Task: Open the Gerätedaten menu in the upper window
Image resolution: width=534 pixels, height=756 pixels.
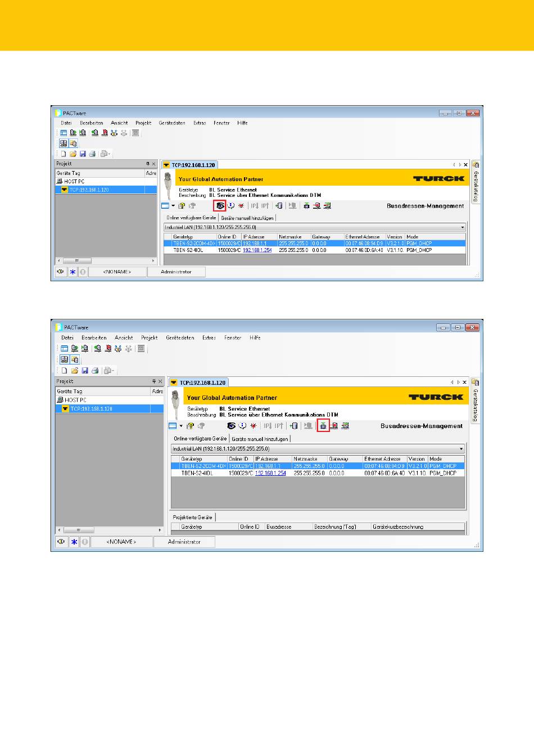Action: click(171, 123)
